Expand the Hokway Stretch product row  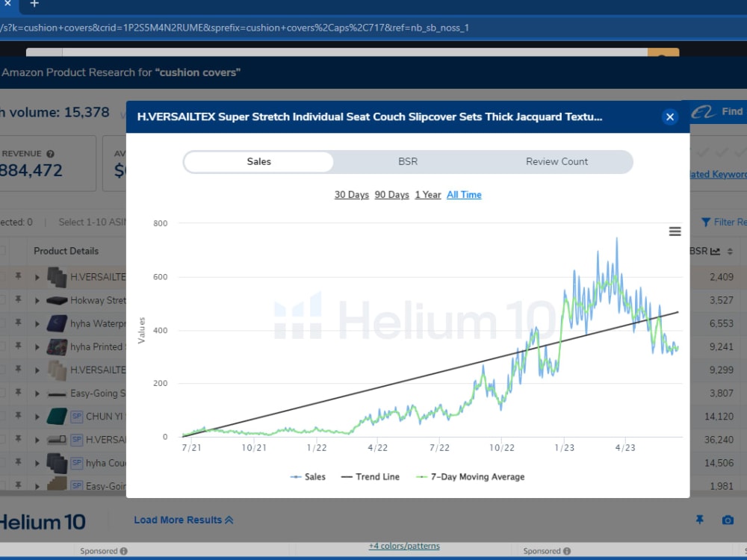[x=37, y=300]
